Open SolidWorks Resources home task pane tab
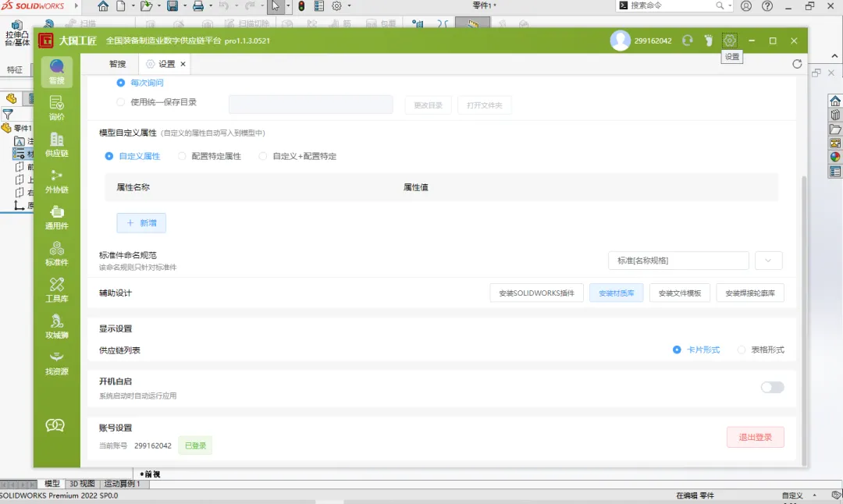The image size is (843, 504). pos(835,101)
